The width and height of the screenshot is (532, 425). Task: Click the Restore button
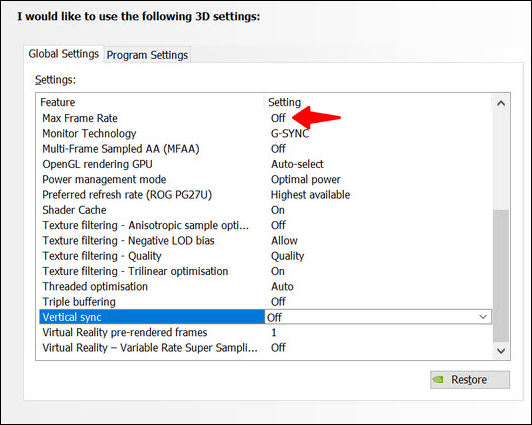[x=470, y=380]
